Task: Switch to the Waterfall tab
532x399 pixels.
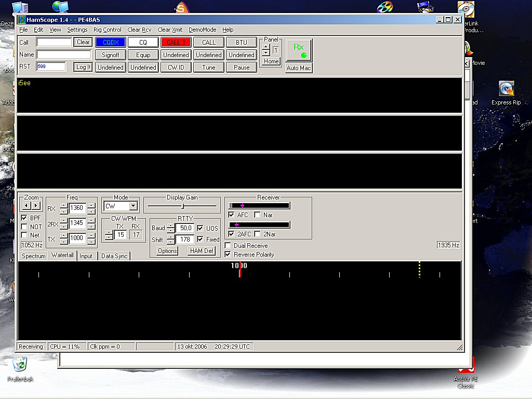Action: click(x=62, y=255)
